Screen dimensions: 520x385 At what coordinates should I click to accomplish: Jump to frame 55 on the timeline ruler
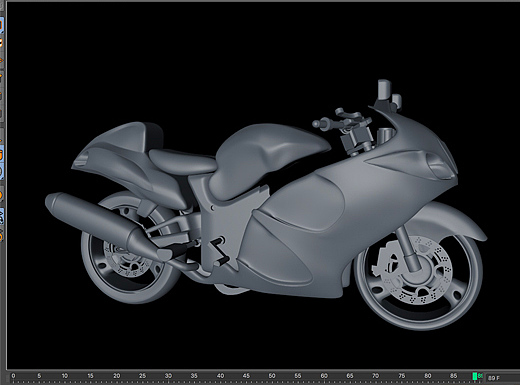pyautogui.click(x=298, y=376)
